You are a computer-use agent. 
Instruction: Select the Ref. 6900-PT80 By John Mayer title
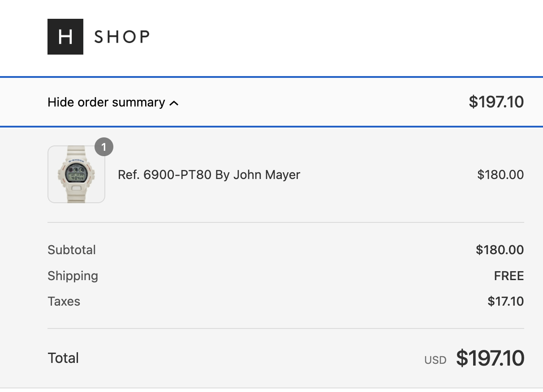pos(209,175)
